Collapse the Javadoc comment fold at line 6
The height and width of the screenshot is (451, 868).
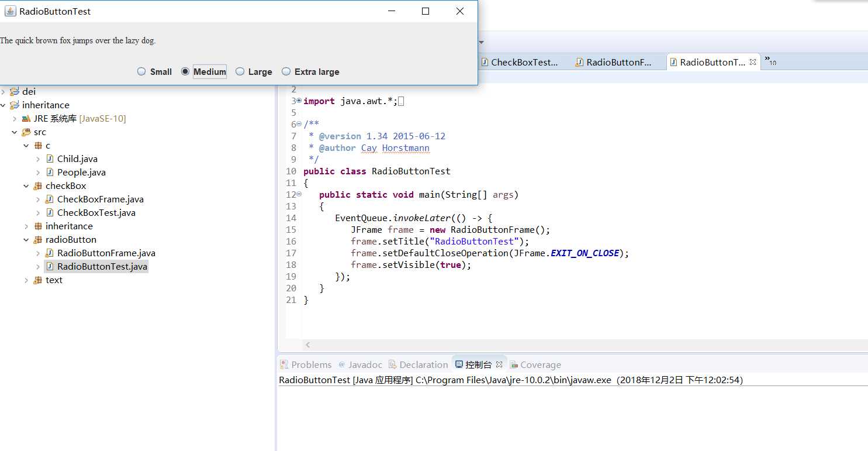[x=299, y=124]
